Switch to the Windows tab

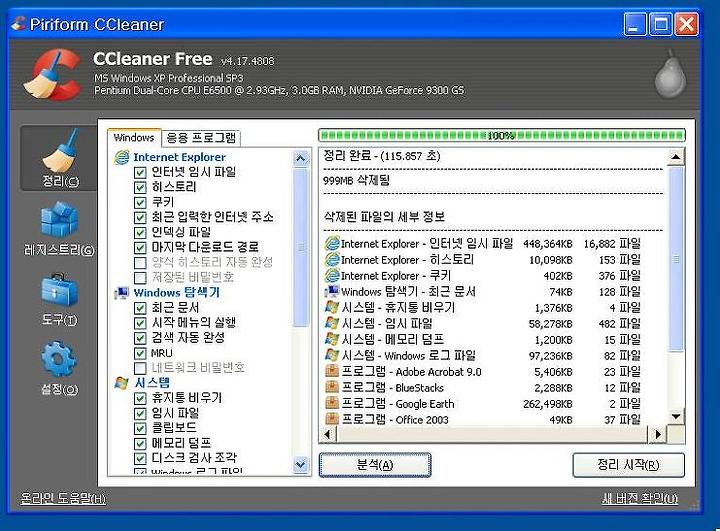[134, 137]
